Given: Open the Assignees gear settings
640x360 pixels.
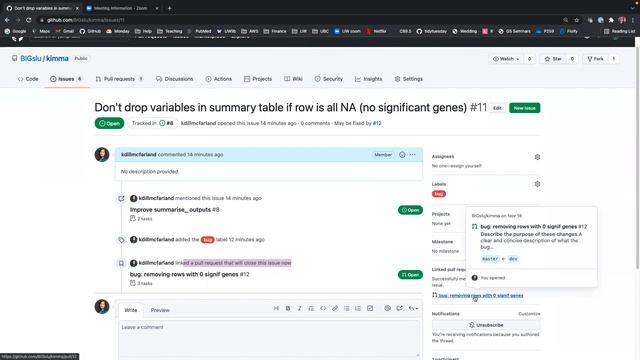Looking at the screenshot, I should 537,157.
